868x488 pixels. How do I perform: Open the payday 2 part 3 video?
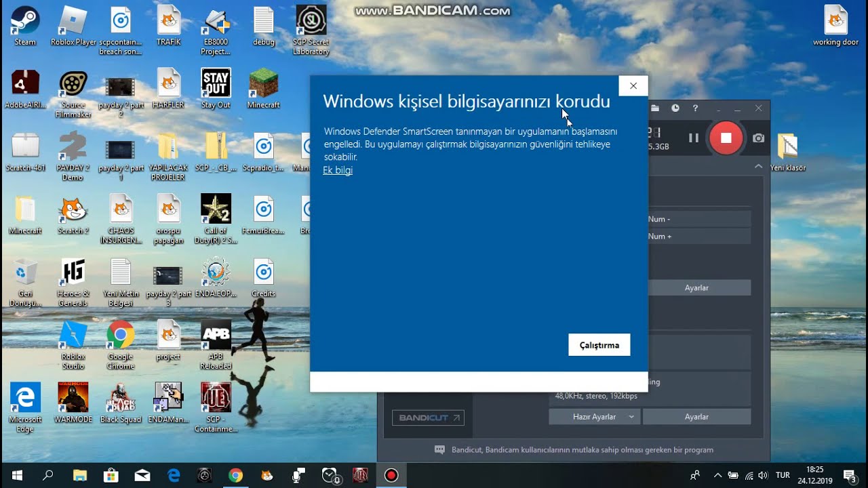[x=168, y=283]
